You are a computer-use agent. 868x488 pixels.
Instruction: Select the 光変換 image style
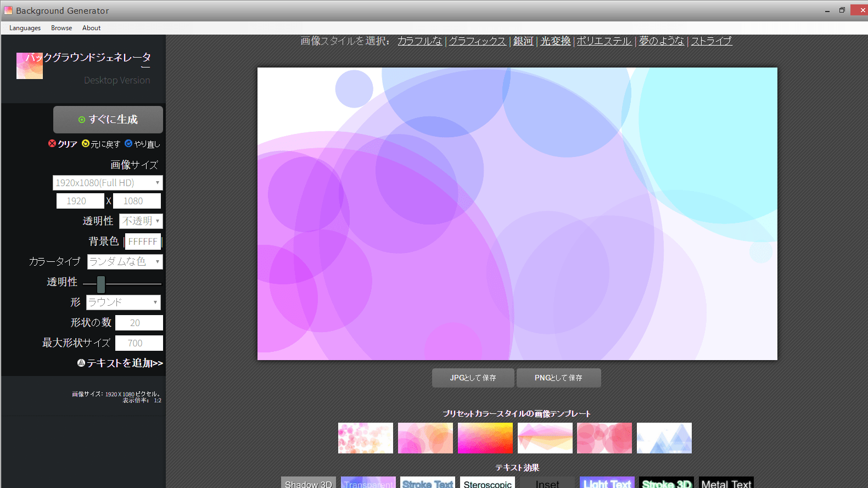556,41
